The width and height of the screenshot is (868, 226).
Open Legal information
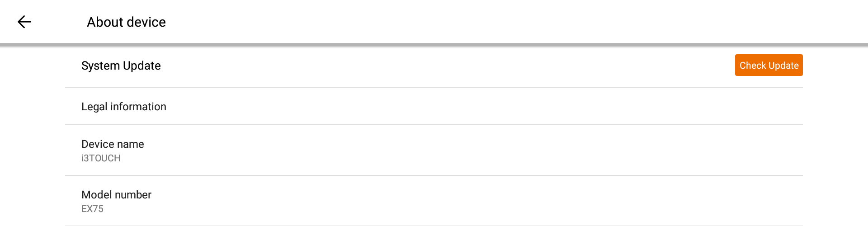click(x=123, y=107)
